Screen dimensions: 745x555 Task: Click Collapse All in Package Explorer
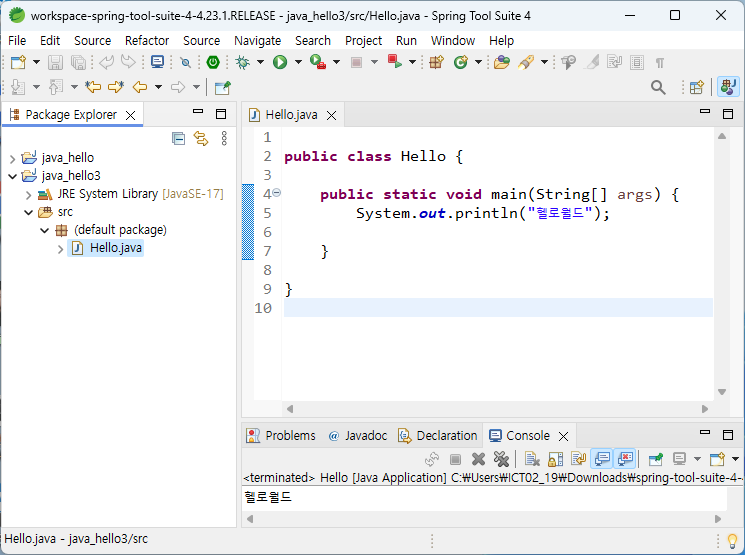(x=178, y=138)
